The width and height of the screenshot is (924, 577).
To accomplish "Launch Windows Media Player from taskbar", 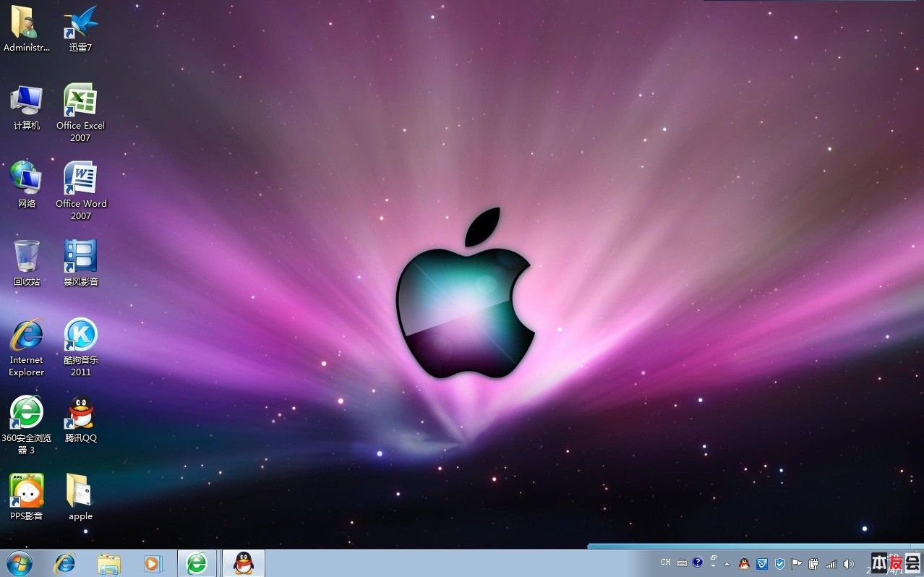I will [x=153, y=563].
